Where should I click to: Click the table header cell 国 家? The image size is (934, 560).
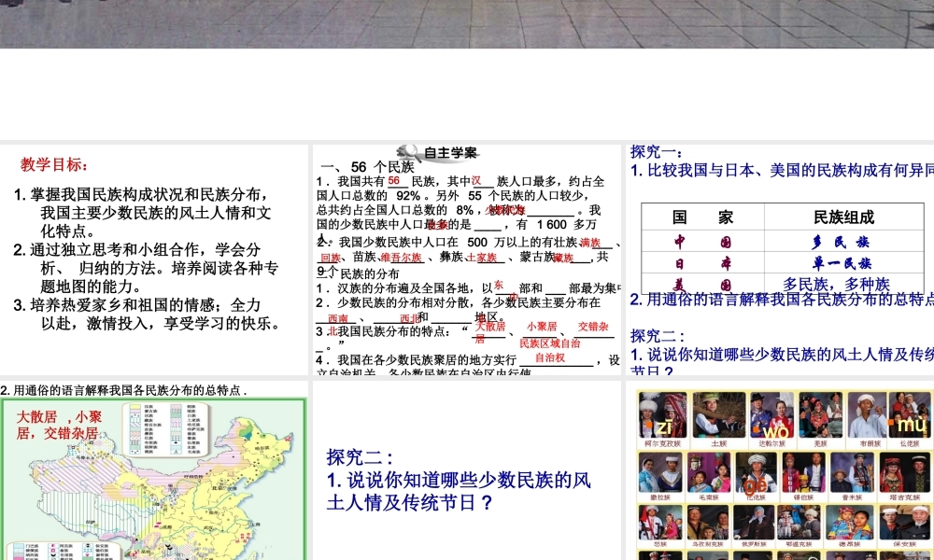[703, 217]
